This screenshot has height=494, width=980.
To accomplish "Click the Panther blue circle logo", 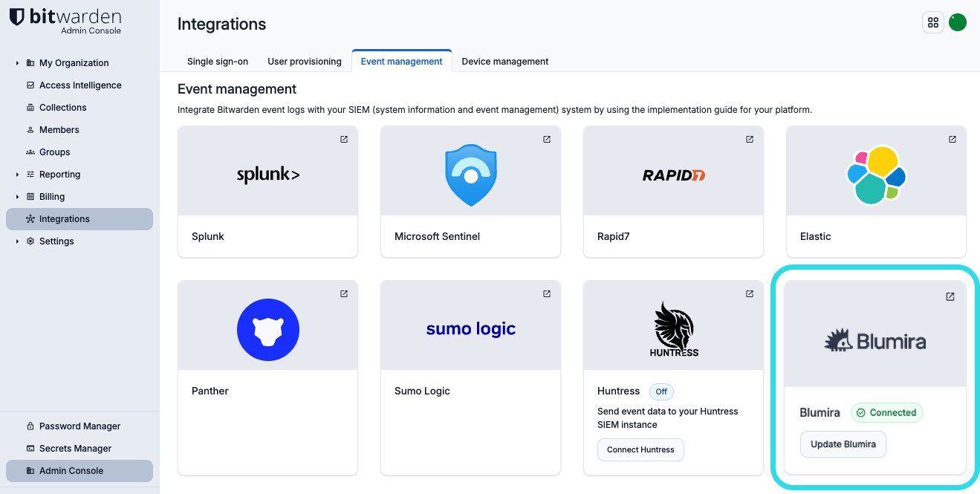I will click(268, 330).
